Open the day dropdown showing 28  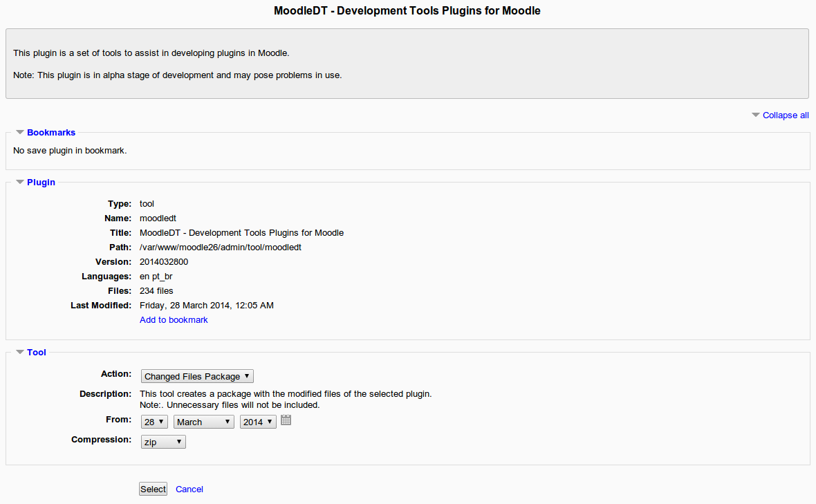154,421
